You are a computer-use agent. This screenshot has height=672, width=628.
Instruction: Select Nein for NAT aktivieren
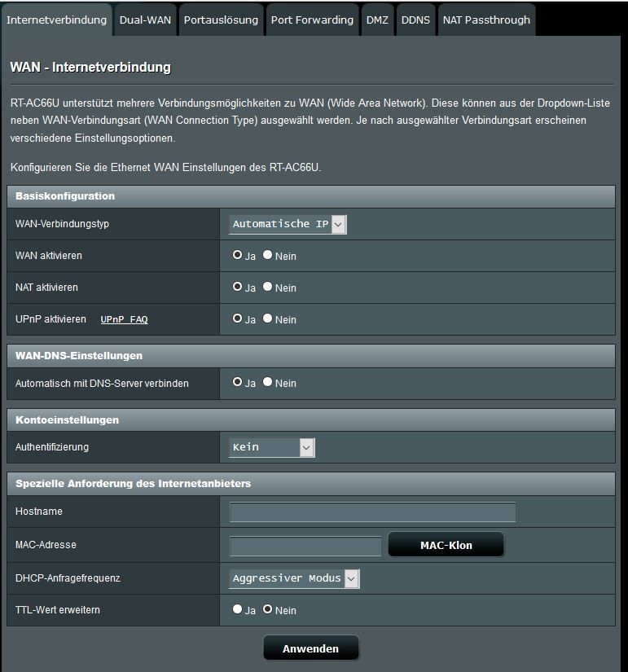click(x=267, y=288)
